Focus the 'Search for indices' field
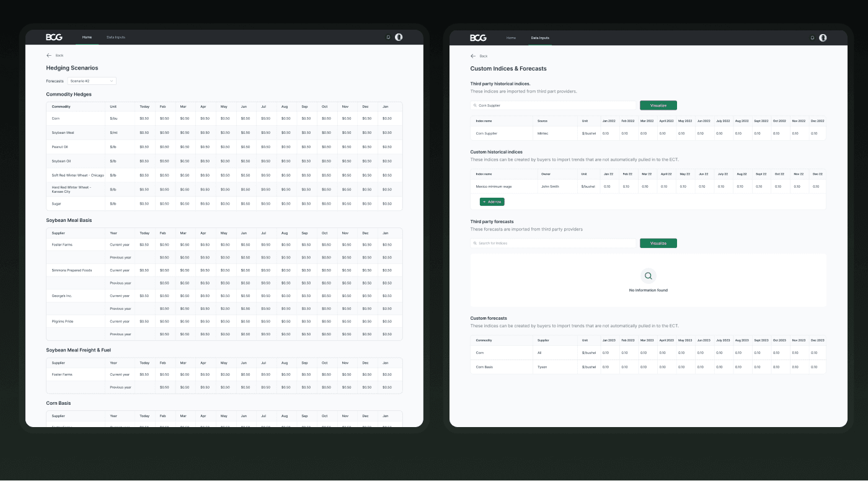868x481 pixels. (x=554, y=243)
